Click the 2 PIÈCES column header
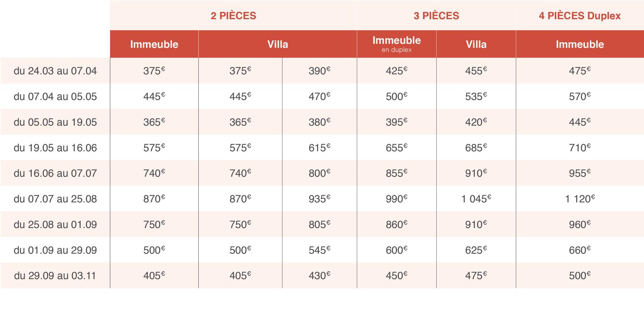Viewport: 644px width, 310px height. click(233, 16)
